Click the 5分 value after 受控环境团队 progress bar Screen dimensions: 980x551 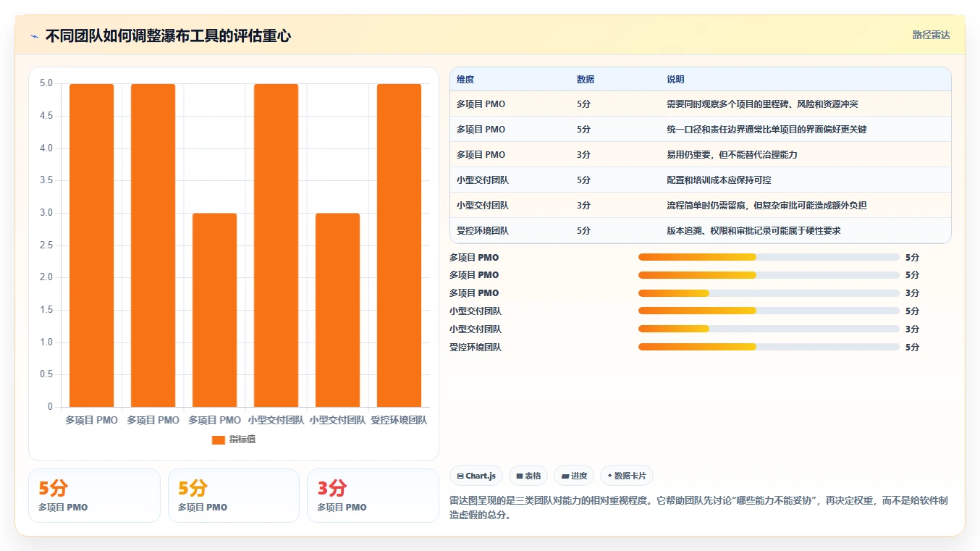click(912, 348)
